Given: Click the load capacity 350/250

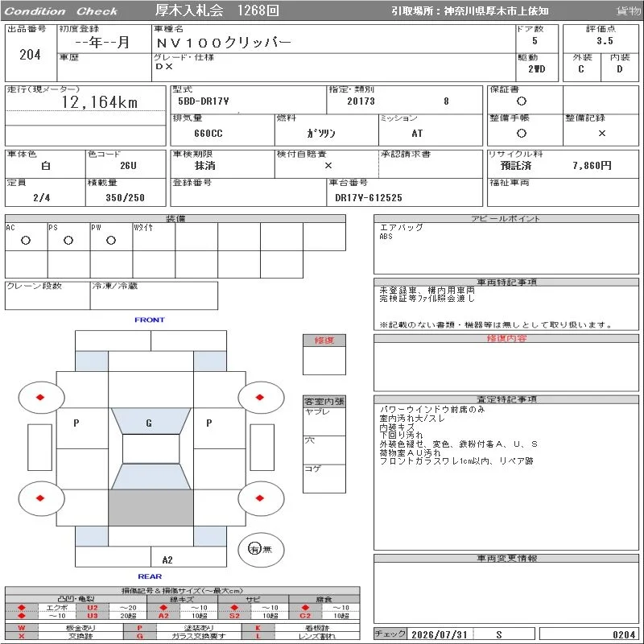Looking at the screenshot, I should 126,197.
